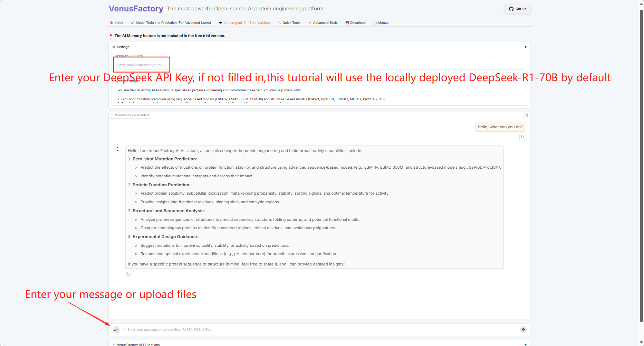Screen dimensions: 644x346
Task: Clear chat with the trash icon
Action: click(527, 115)
